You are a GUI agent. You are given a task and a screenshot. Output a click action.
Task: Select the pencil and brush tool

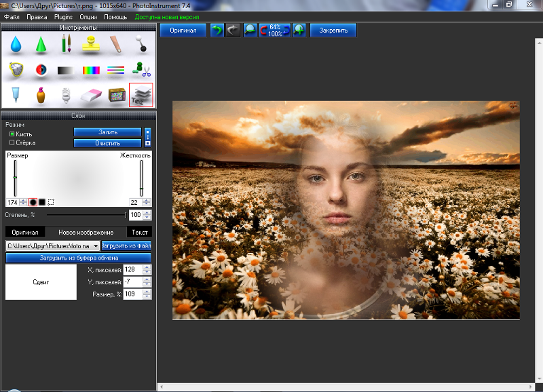pyautogui.click(x=66, y=43)
